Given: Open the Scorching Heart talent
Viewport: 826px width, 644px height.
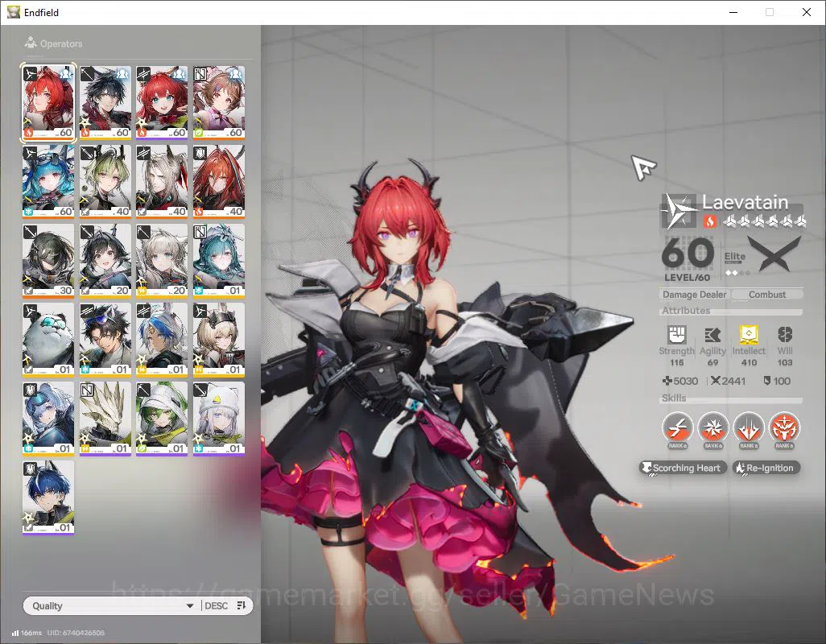Looking at the screenshot, I should pyautogui.click(x=683, y=468).
